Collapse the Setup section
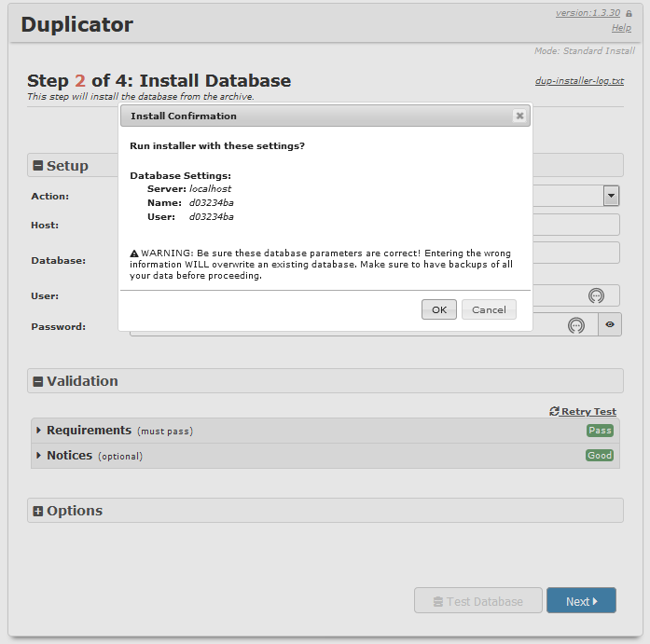 coord(37,166)
